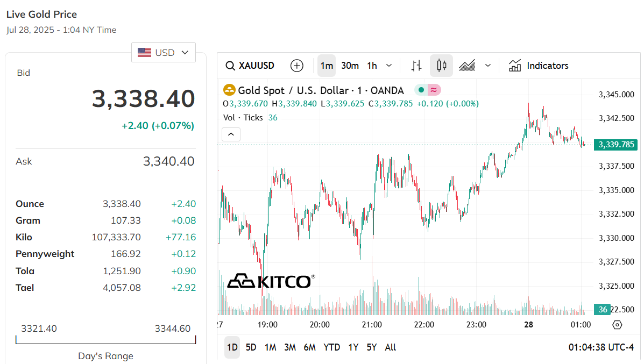Screen dimensions: 644x364
Task: Expand the time interval dropdown arrow
Action: click(389, 66)
